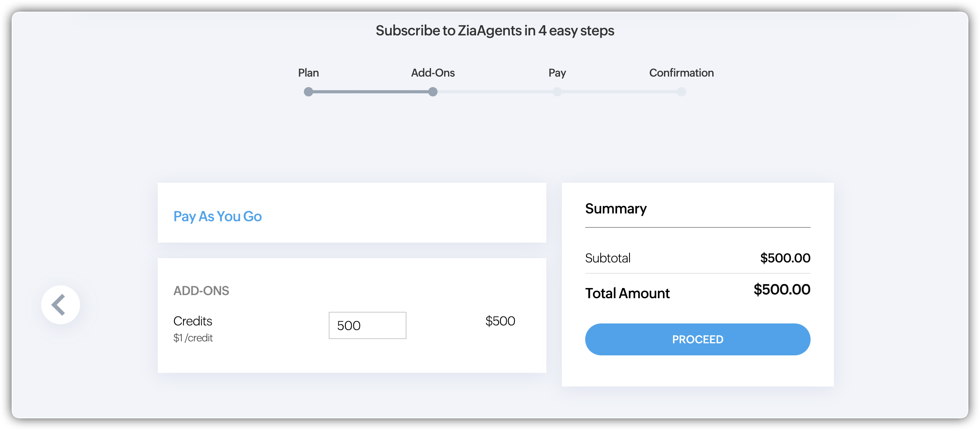Click the Add-Ons step dot
The width and height of the screenshot is (980, 430).
433,92
